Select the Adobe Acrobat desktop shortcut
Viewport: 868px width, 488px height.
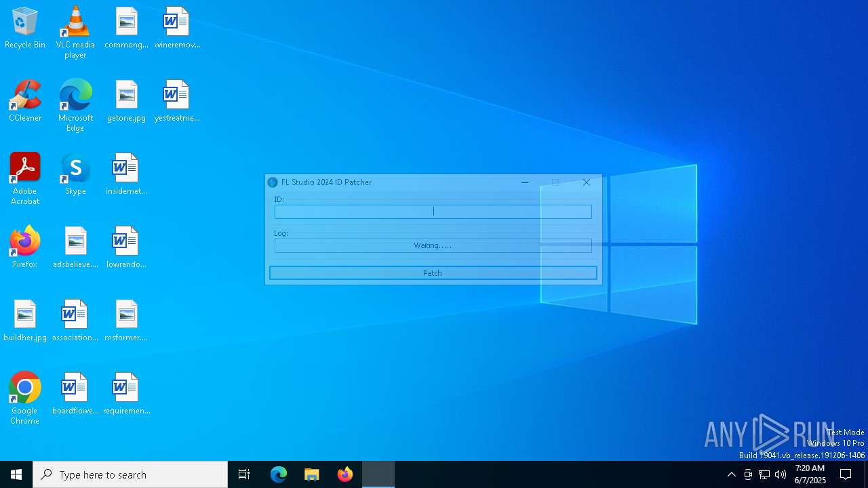point(25,179)
